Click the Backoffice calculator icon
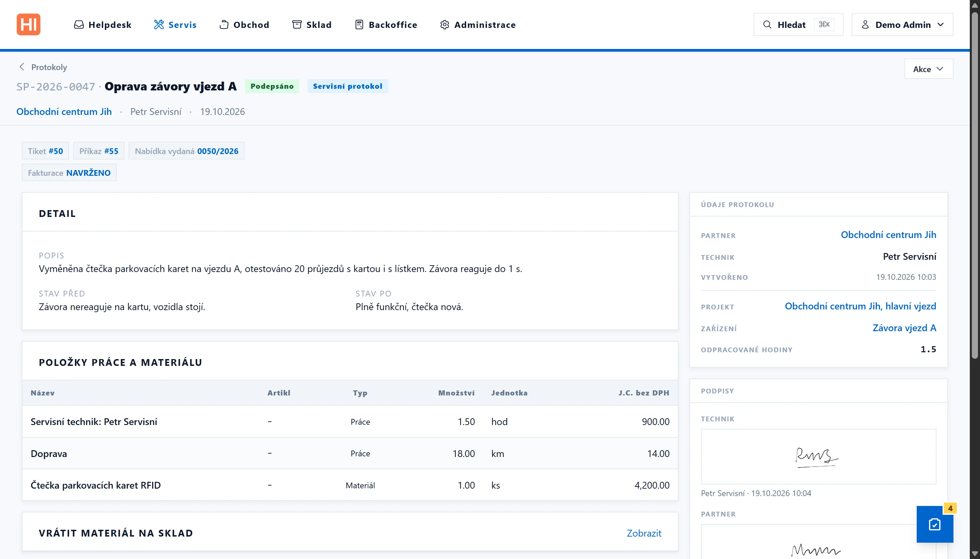Viewport: 980px width, 559px height. [x=359, y=24]
